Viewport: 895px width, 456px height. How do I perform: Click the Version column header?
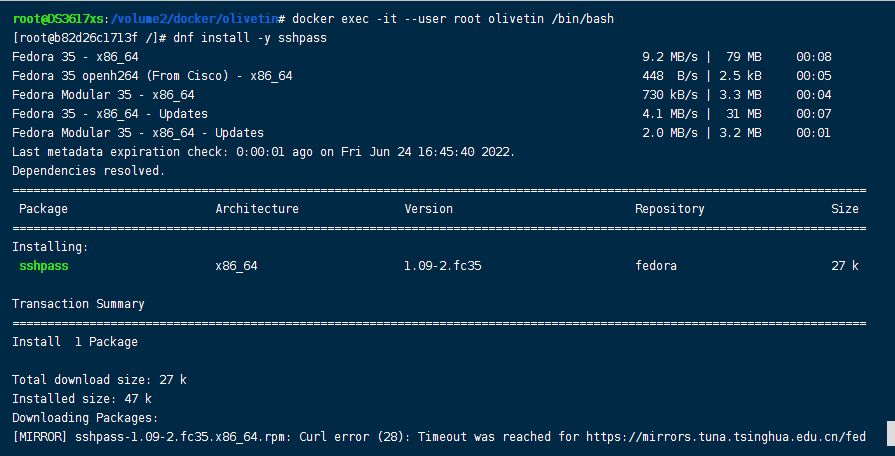pos(429,209)
